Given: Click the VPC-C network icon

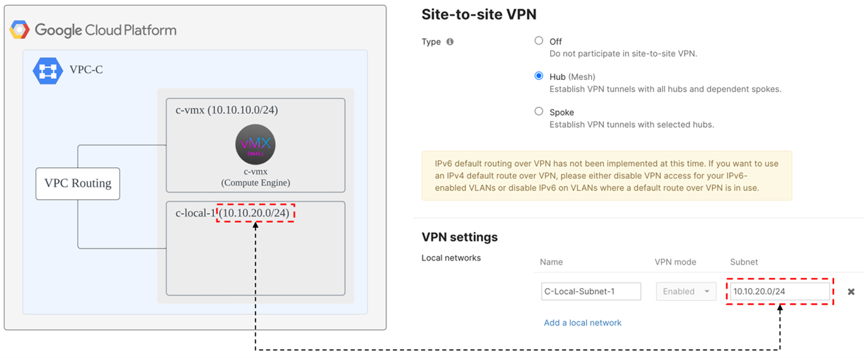Looking at the screenshot, I should pyautogui.click(x=48, y=70).
